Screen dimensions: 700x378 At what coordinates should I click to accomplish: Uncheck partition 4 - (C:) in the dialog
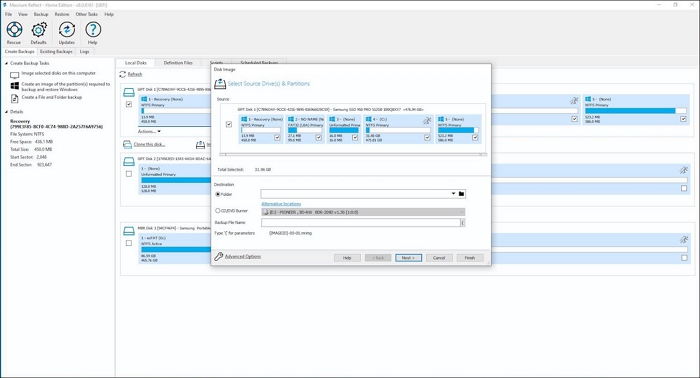pos(427,137)
